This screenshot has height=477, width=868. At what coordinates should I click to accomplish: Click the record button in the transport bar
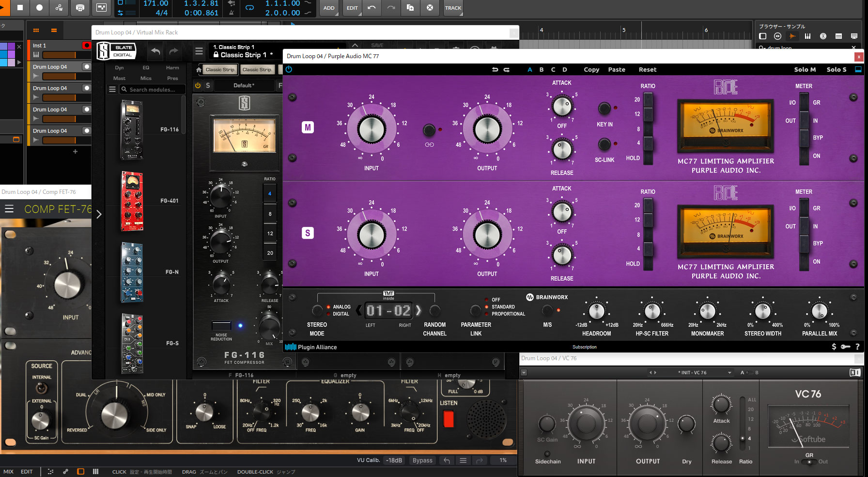pos(39,8)
